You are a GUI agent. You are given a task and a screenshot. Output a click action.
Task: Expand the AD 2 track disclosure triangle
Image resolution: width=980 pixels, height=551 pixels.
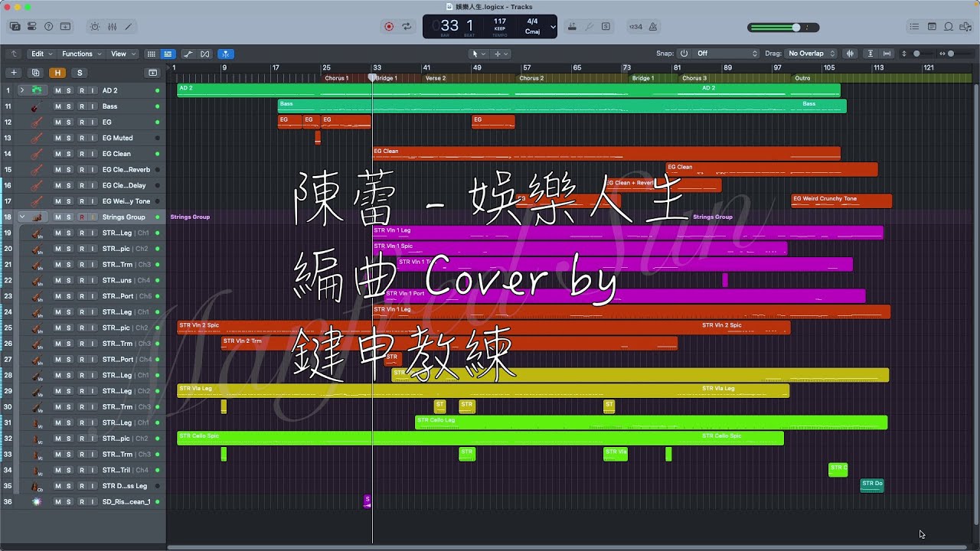pos(22,90)
